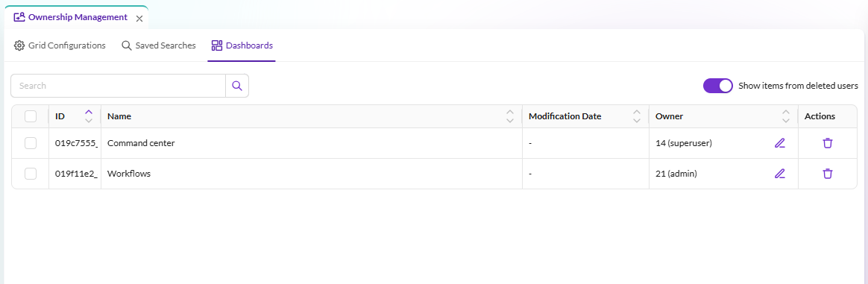Viewport: 868px width, 284px height.
Task: Sort by Modification Date arrows
Action: tap(637, 116)
